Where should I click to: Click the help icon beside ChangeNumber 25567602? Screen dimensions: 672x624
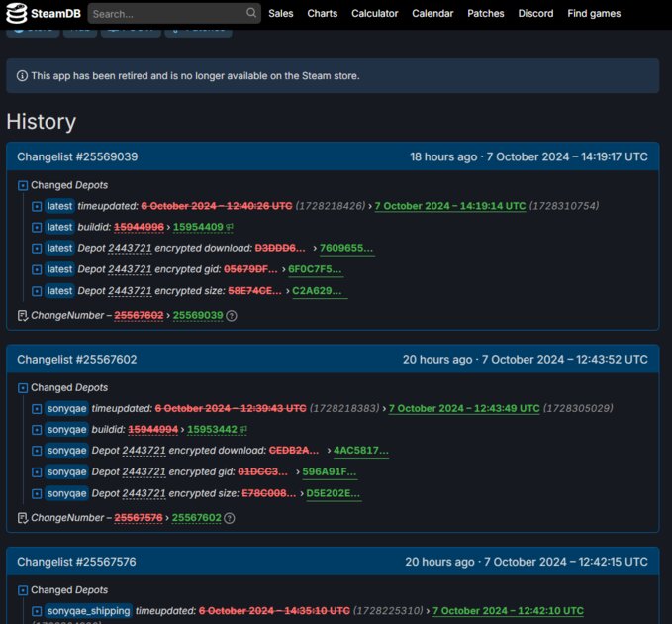click(230, 518)
